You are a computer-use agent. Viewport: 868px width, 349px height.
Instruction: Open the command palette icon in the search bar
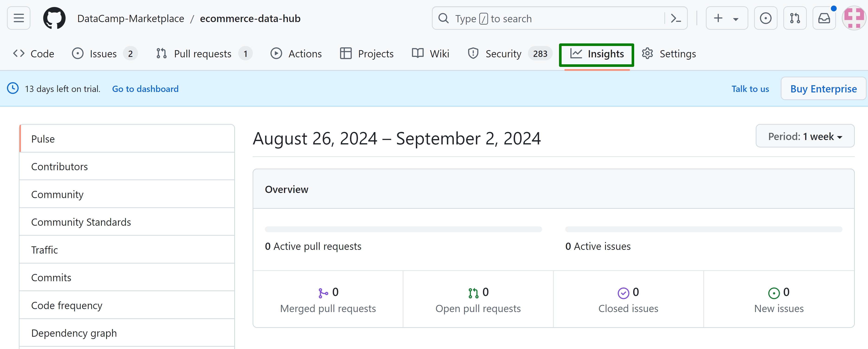(x=676, y=18)
